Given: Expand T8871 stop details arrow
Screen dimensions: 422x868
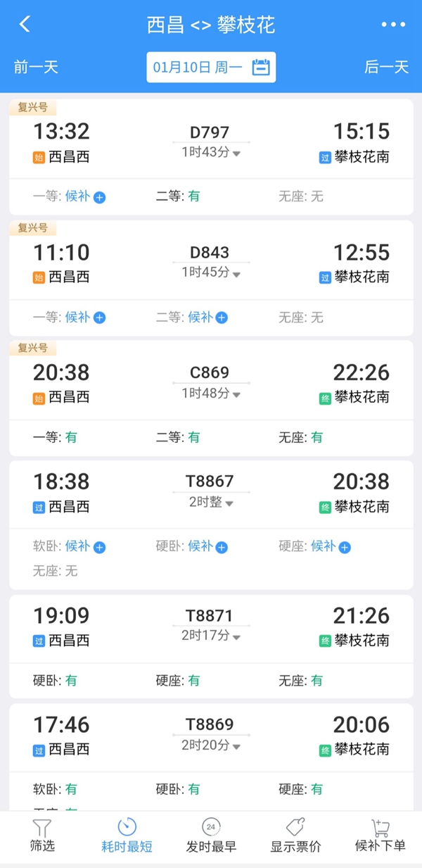Looking at the screenshot, I should click(x=237, y=637).
